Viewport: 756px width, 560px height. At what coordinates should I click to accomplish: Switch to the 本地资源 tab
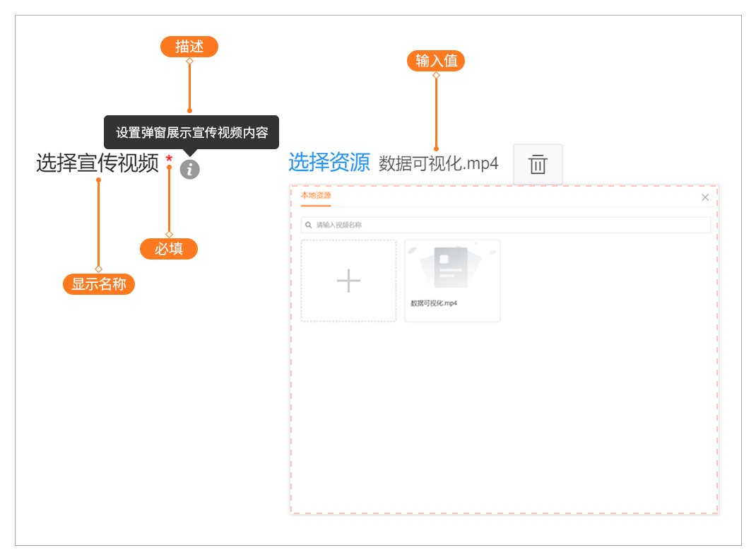coord(316,196)
